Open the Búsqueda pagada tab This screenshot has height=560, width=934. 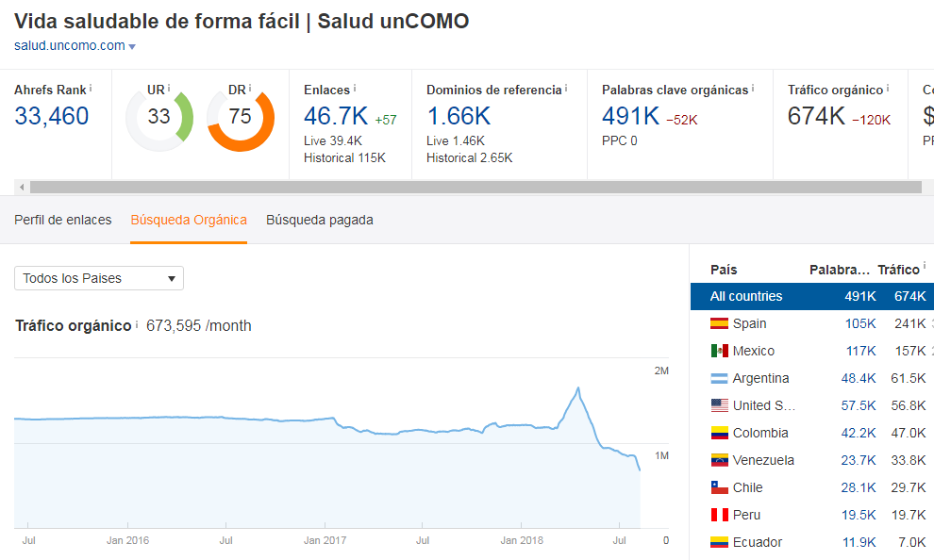[x=319, y=220]
